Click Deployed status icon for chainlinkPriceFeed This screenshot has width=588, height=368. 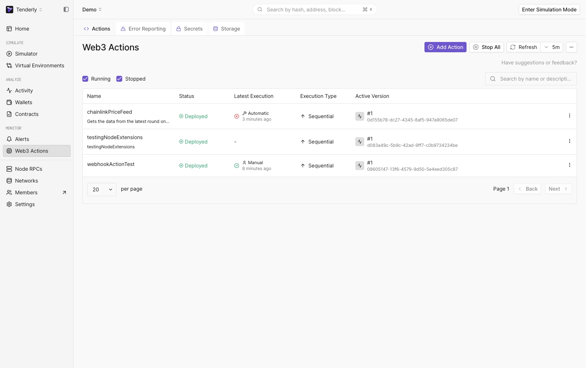[x=181, y=116]
